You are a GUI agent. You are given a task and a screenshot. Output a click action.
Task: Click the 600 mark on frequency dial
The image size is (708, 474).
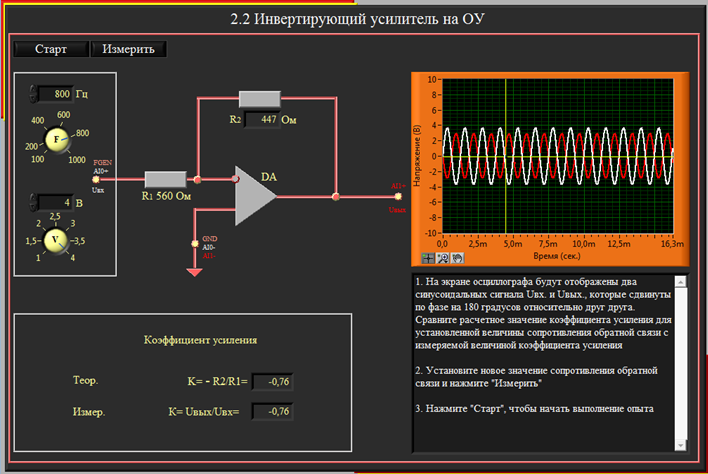click(x=63, y=115)
